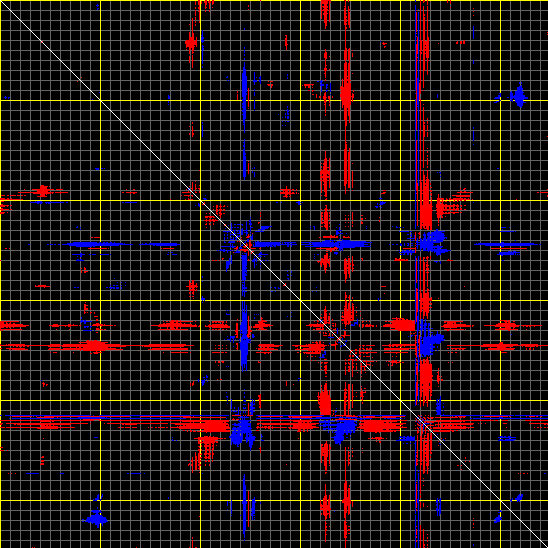This screenshot has width=548, height=548.
Task: Click the small red cluster near the top-left yellow line
Action: tap(191, 43)
